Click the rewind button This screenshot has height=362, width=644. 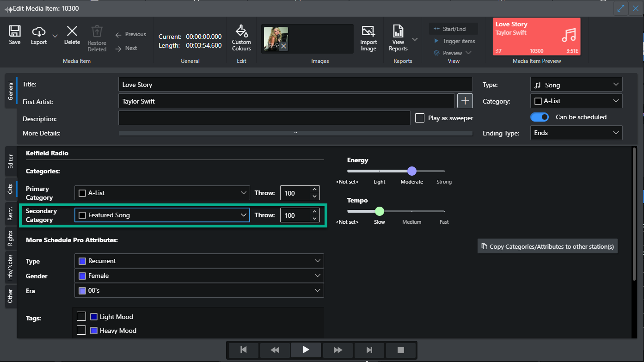pos(275,350)
